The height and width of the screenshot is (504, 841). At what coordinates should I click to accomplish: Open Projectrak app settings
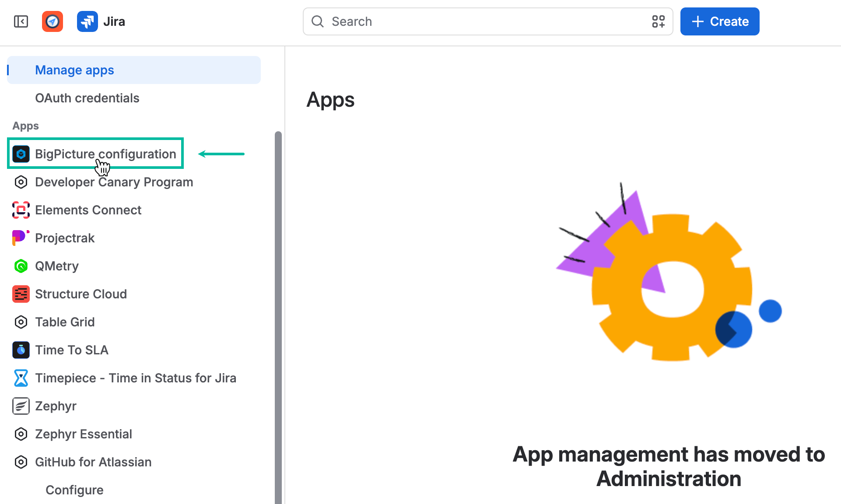pyautogui.click(x=65, y=238)
